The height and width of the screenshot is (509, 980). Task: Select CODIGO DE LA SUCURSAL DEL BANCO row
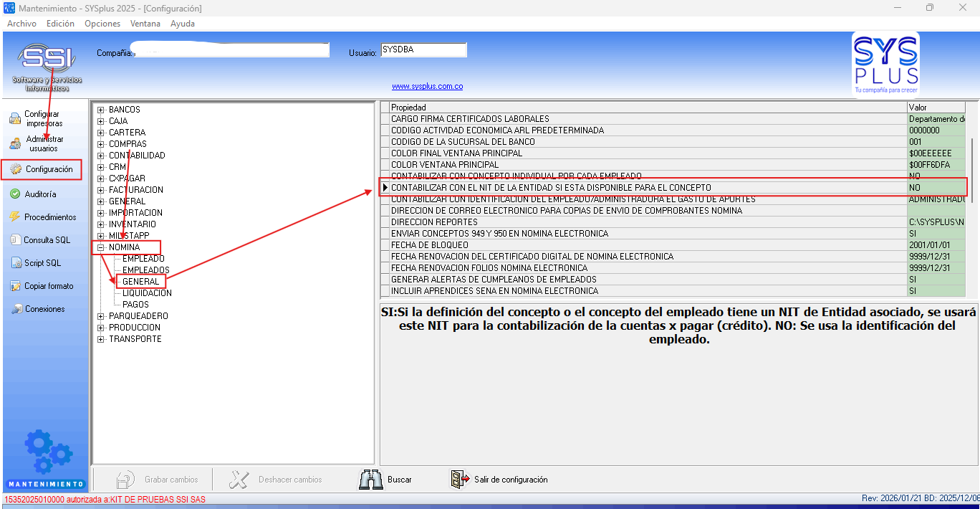pyautogui.click(x=648, y=142)
